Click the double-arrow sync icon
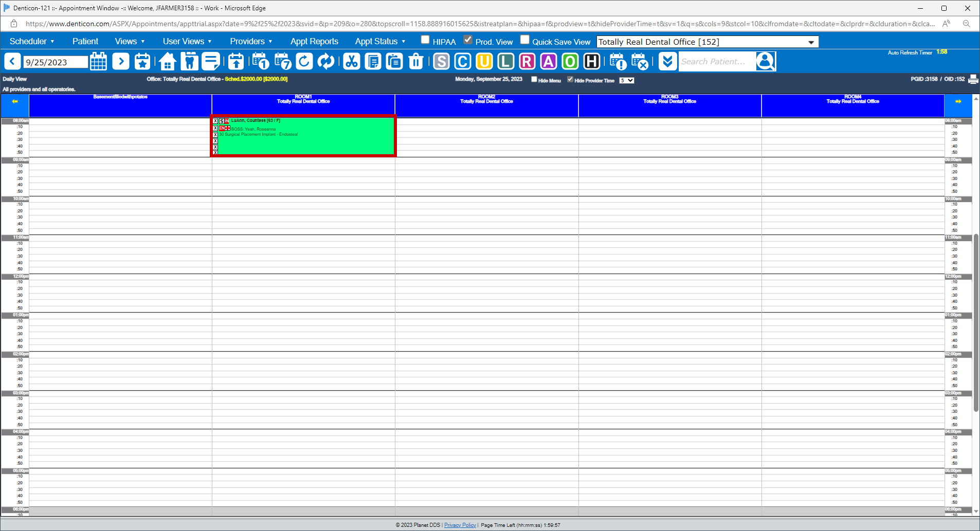Image resolution: width=980 pixels, height=531 pixels. click(x=326, y=62)
